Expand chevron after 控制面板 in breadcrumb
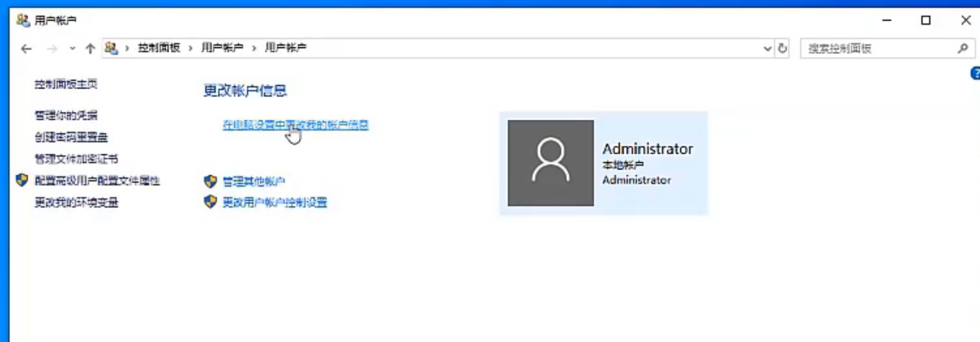 coord(190,48)
